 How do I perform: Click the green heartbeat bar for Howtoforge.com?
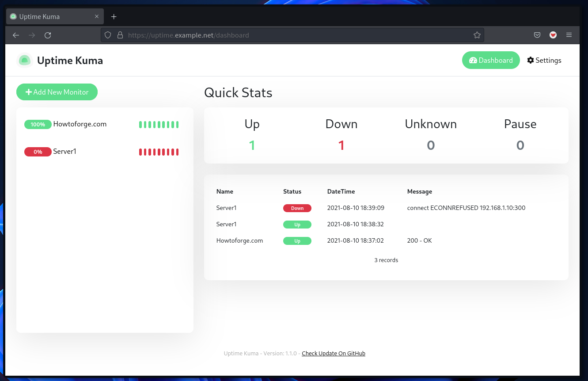click(159, 125)
